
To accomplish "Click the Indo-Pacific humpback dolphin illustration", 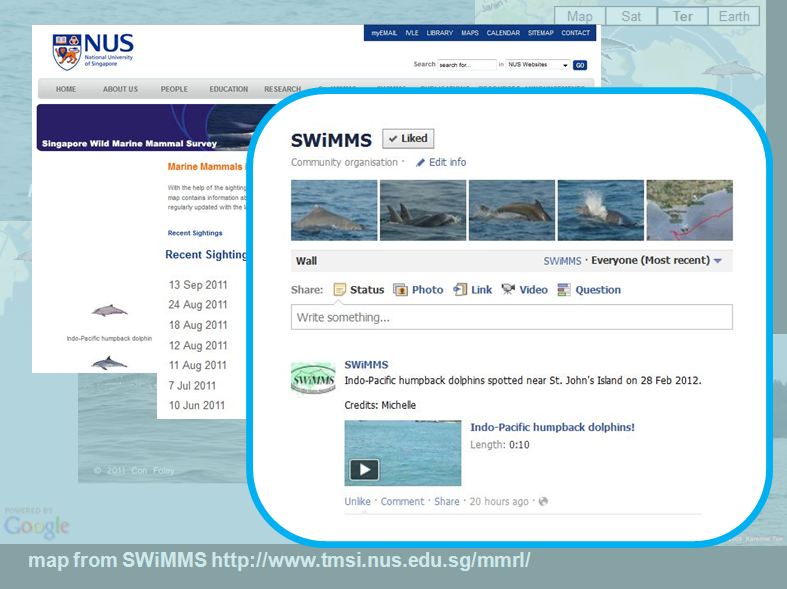I will (109, 311).
